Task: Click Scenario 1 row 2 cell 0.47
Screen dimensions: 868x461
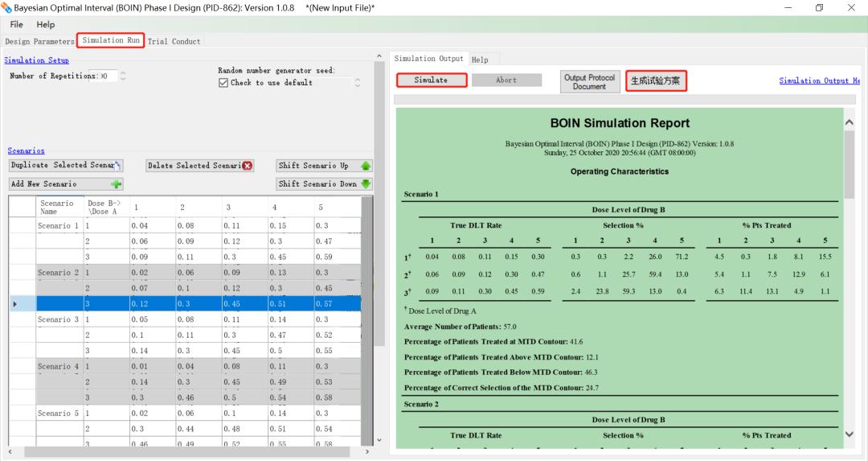Action: [337, 241]
